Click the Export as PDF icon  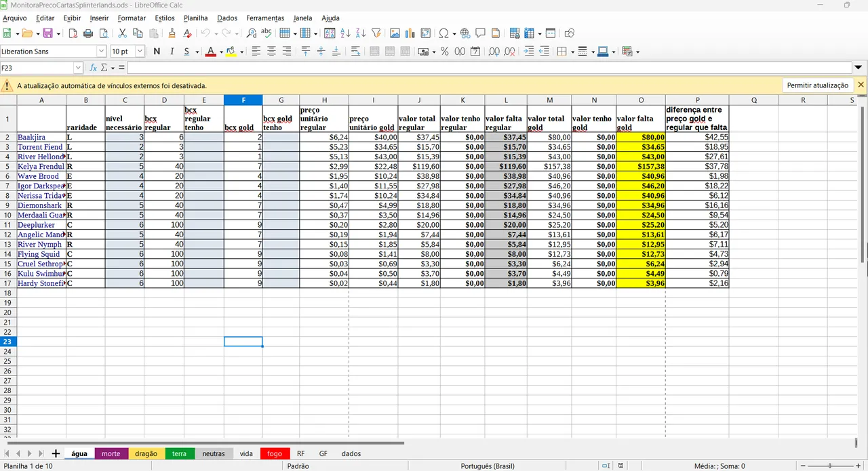coord(73,33)
